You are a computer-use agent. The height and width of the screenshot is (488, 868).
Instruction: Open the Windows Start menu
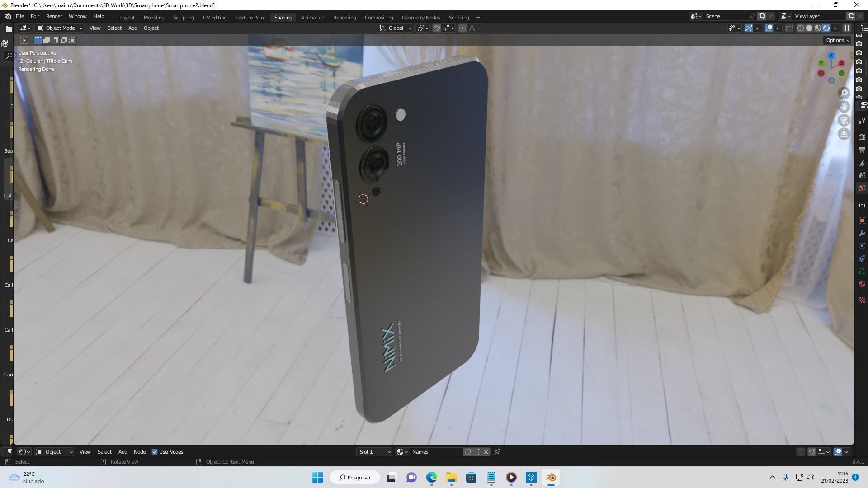(x=317, y=478)
